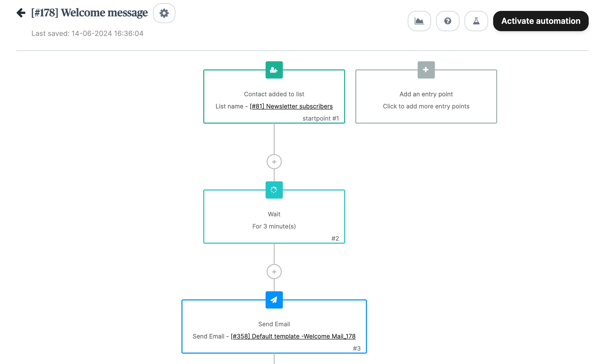Image resolution: width=593 pixels, height=364 pixels.
Task: Open Default template Welcome Mail_178 link
Action: coord(293,336)
